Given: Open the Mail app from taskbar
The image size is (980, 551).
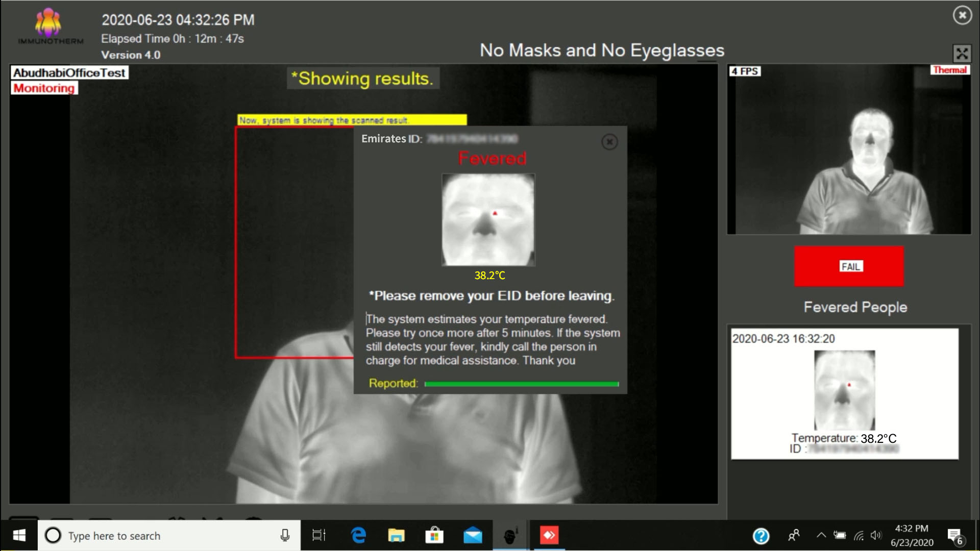Looking at the screenshot, I should pyautogui.click(x=473, y=535).
